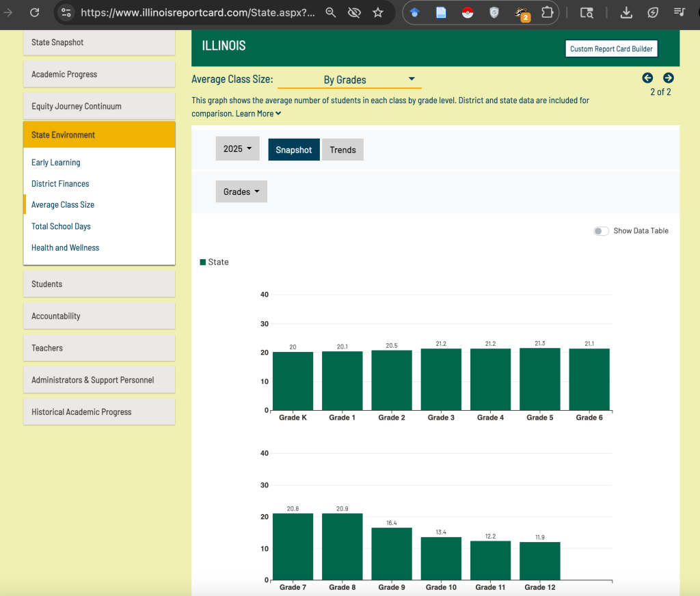Click the Pokeball extension icon

pos(468,12)
